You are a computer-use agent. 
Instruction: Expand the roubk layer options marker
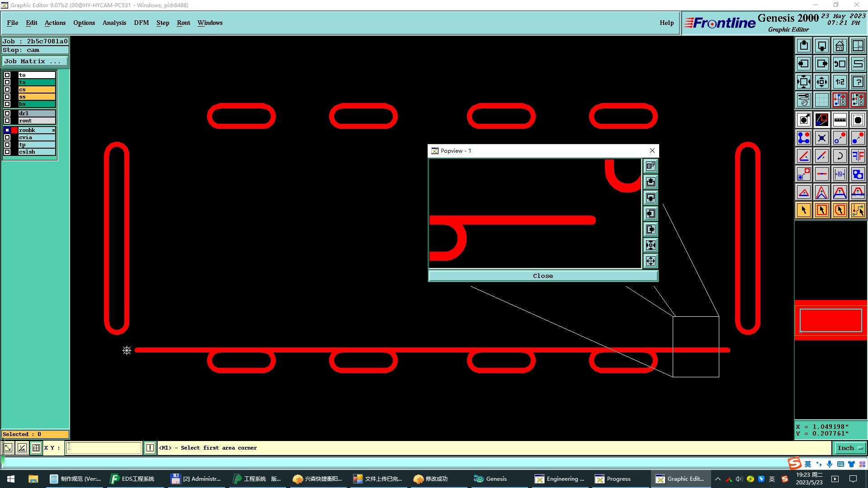pos(53,130)
